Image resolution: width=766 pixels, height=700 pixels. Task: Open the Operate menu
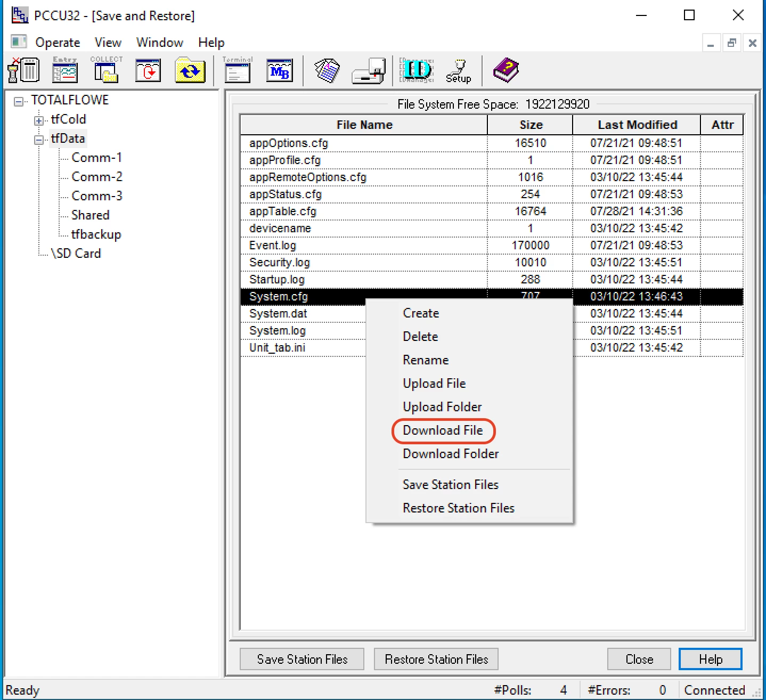(58, 42)
